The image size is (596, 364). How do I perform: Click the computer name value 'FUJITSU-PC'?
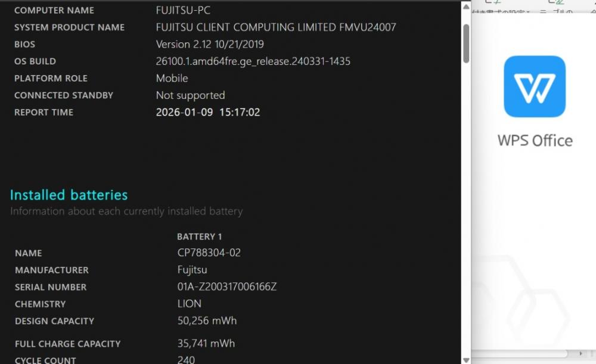183,10
